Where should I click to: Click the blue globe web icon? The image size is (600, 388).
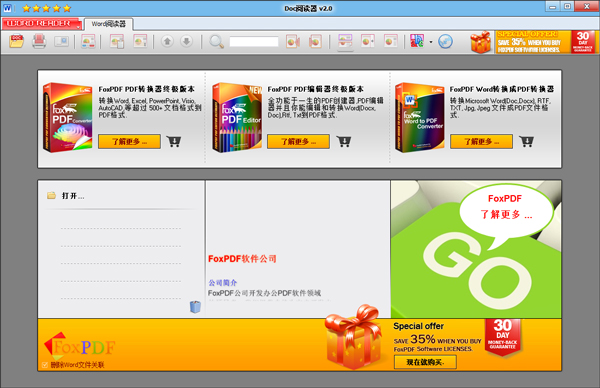pyautogui.click(x=445, y=41)
